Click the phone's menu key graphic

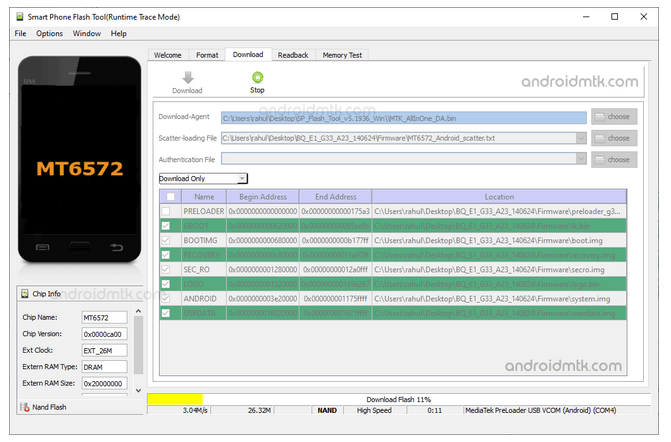click(42, 247)
